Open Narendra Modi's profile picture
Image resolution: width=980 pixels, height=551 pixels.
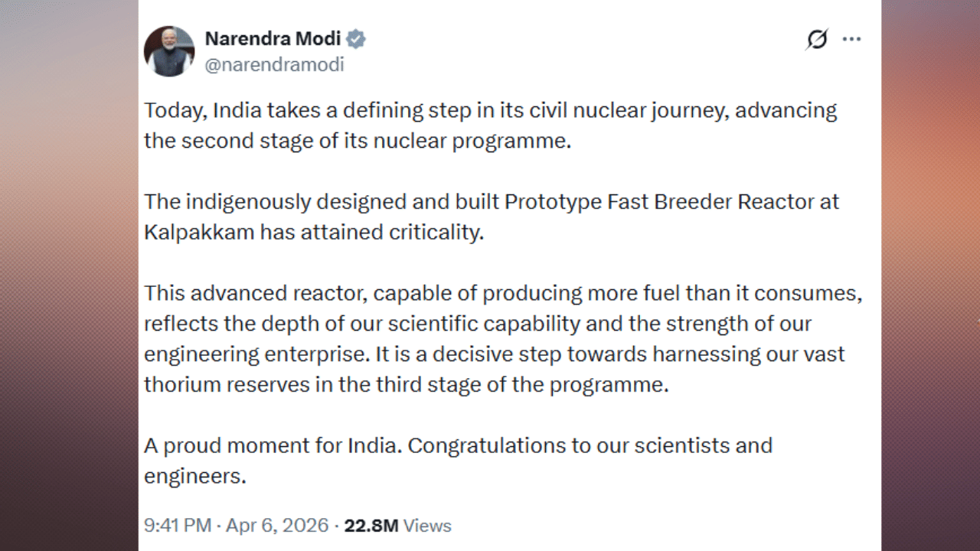(169, 51)
